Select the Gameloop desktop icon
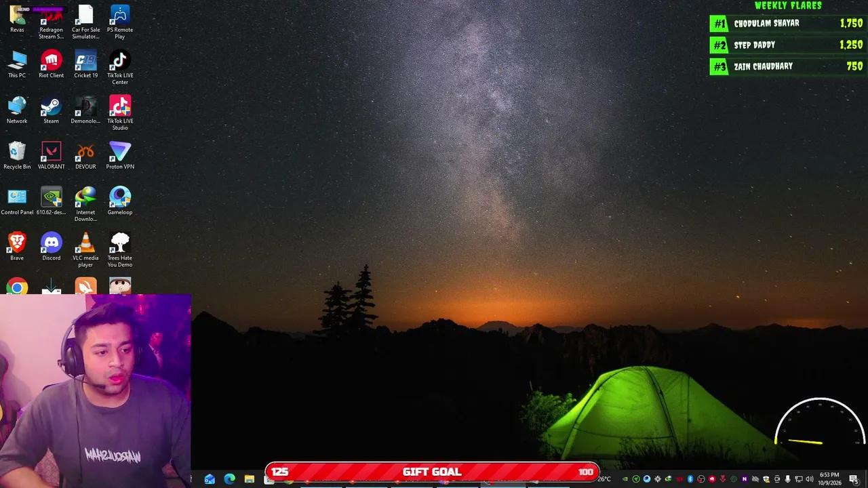The height and width of the screenshot is (488, 868). (x=120, y=201)
